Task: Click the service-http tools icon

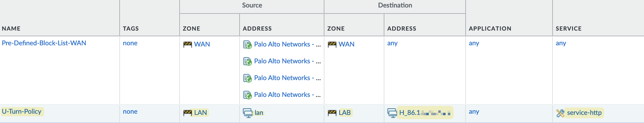Action: point(560,113)
